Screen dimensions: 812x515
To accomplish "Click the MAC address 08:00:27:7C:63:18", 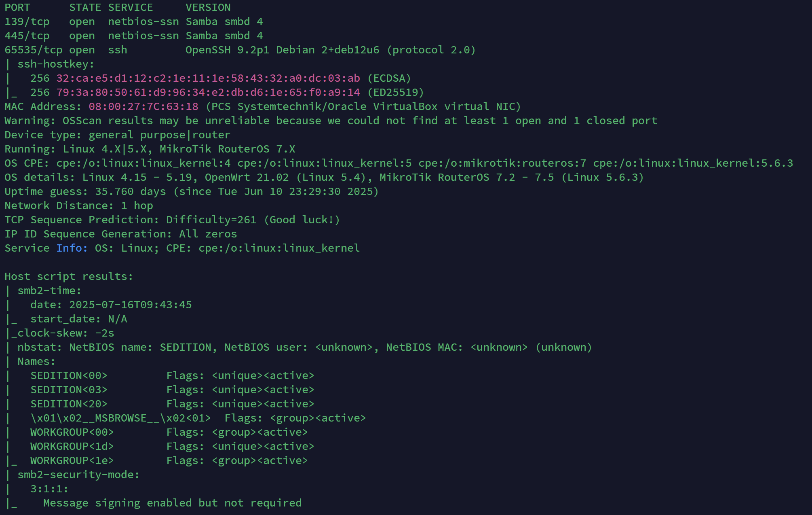I will pos(143,106).
